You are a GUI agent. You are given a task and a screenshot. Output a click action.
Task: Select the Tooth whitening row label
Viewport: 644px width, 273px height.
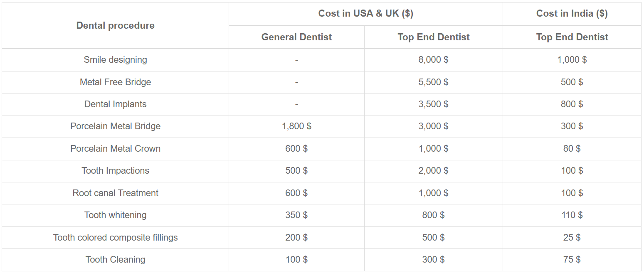pyautogui.click(x=115, y=215)
